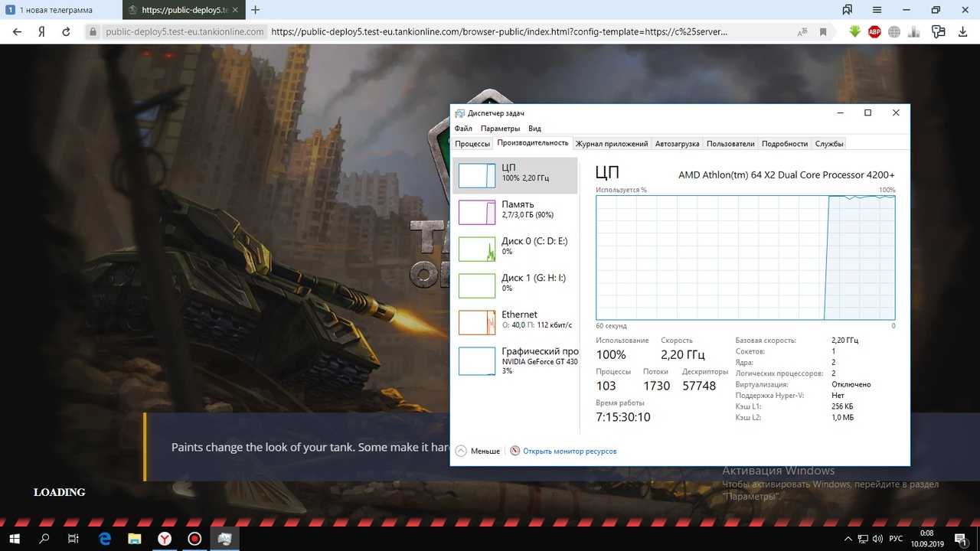The width and height of the screenshot is (980, 551).
Task: Switch to the Автозагрузка tab
Action: tap(677, 144)
